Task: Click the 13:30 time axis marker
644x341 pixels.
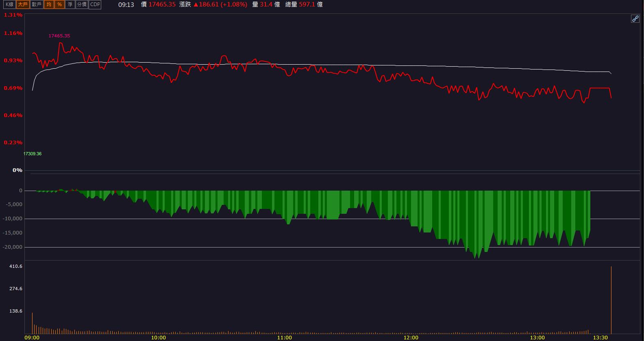Action: point(600,338)
